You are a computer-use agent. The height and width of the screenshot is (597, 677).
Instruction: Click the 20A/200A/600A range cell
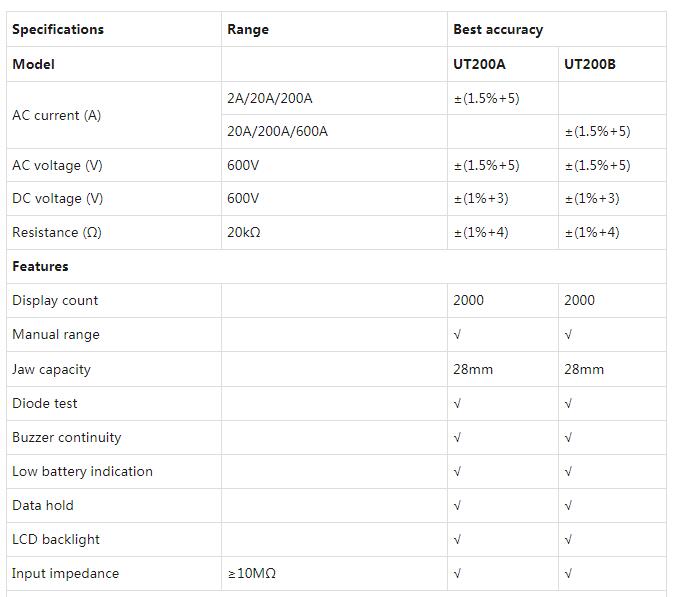(277, 131)
